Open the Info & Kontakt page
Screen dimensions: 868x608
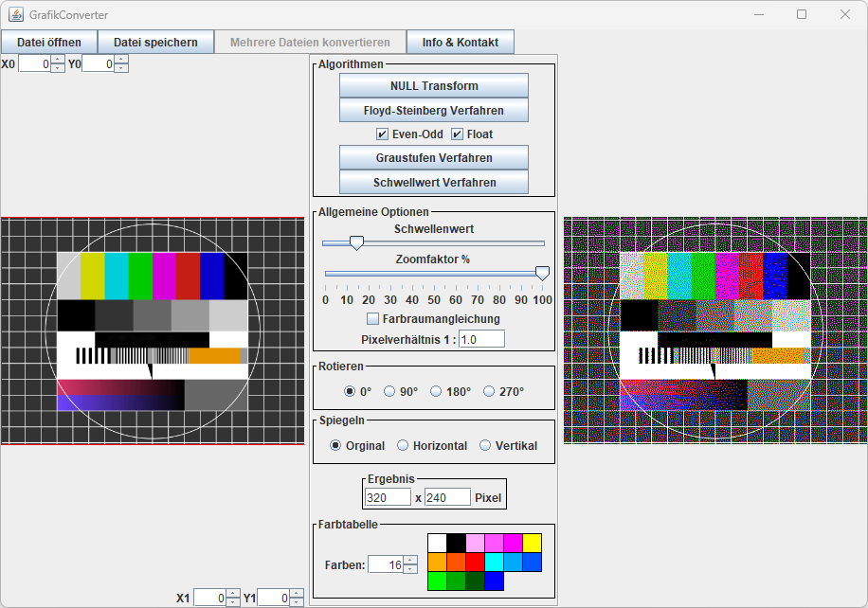coord(460,43)
